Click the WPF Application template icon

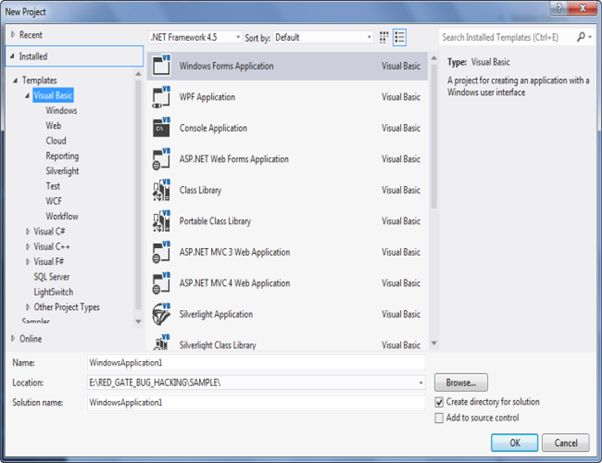pyautogui.click(x=161, y=97)
